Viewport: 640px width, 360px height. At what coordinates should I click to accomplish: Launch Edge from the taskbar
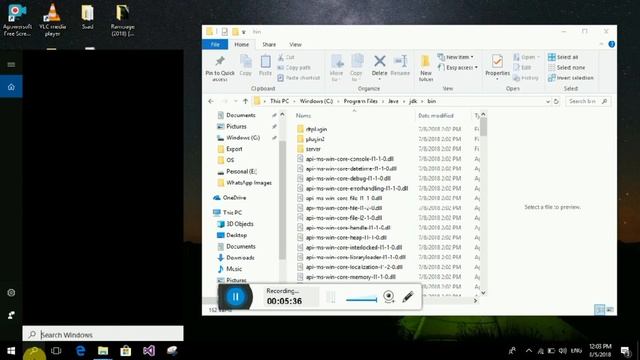tap(80, 351)
